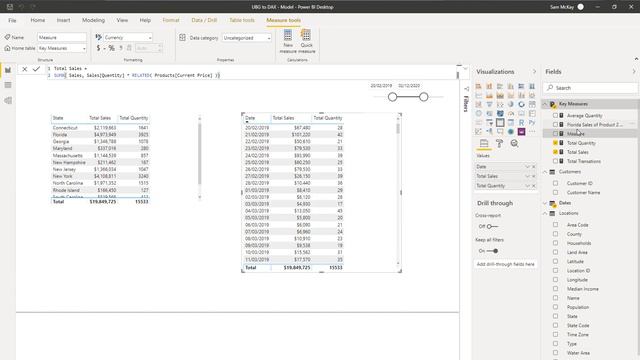This screenshot has width=640, height=360.
Task: Click the Fields search box
Action: [590, 88]
